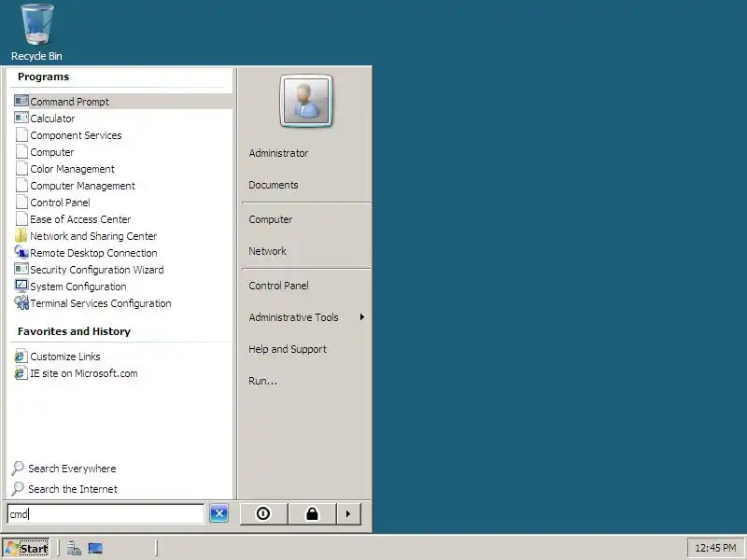Launch Command Prompt from the results
The height and width of the screenshot is (560, 747).
point(69,102)
